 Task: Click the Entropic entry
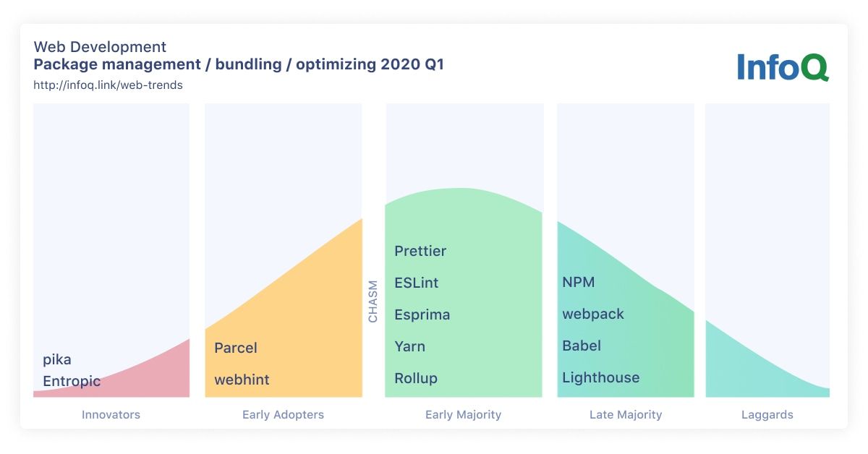pos(72,381)
